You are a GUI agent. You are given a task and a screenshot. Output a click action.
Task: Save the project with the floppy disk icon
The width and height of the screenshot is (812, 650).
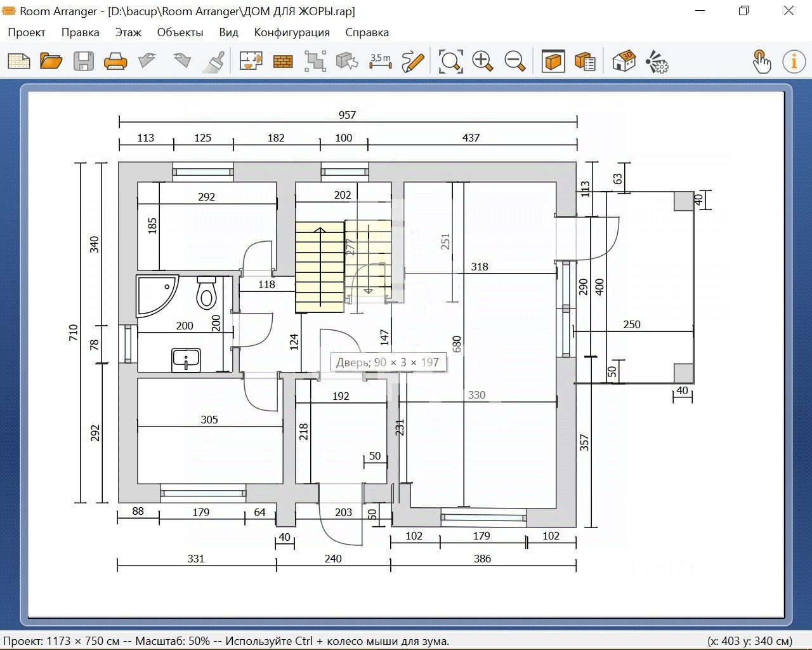pos(84,62)
